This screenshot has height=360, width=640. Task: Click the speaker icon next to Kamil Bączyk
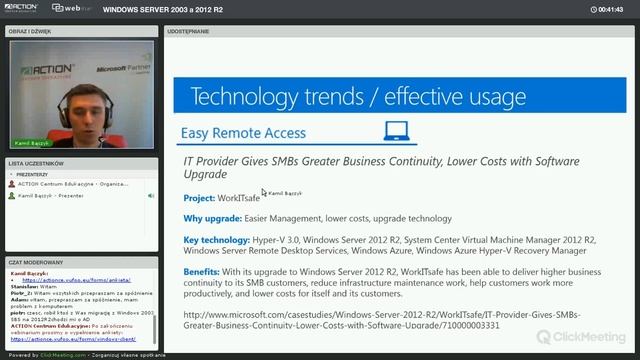pos(151,196)
